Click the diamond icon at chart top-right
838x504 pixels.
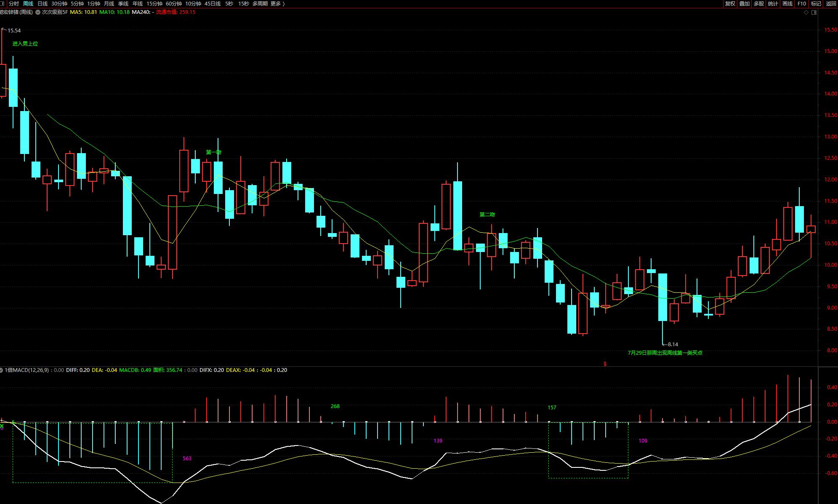pos(806,13)
